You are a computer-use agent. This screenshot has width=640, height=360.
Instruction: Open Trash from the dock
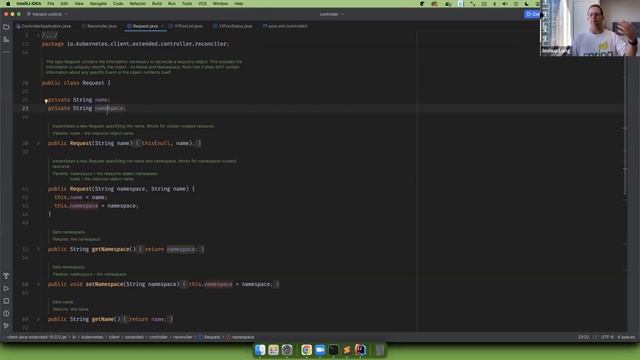[380, 350]
